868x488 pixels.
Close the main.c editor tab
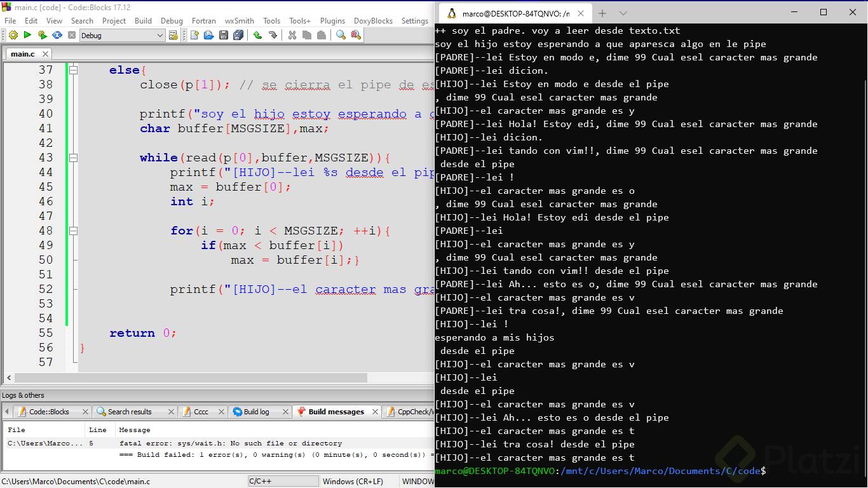tap(46, 54)
